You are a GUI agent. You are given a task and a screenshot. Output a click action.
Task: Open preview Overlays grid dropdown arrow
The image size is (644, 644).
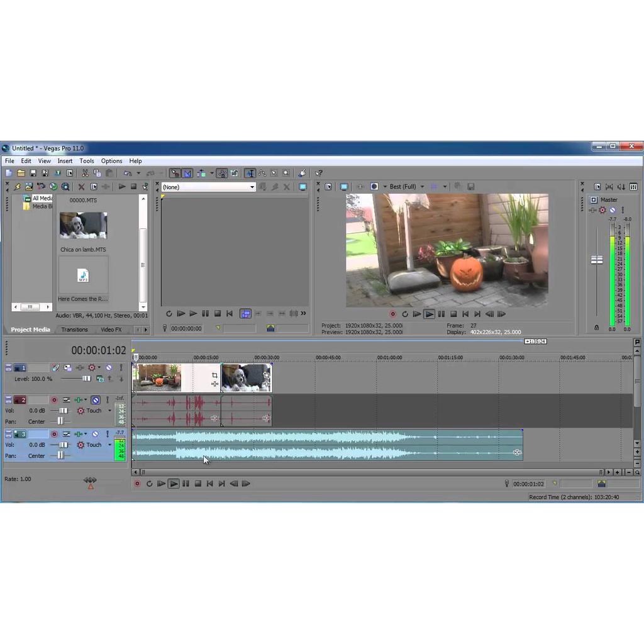pos(445,187)
